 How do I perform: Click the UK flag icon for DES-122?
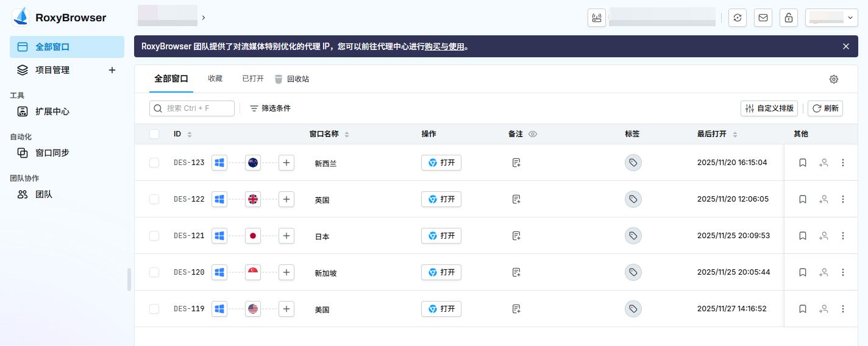click(253, 199)
